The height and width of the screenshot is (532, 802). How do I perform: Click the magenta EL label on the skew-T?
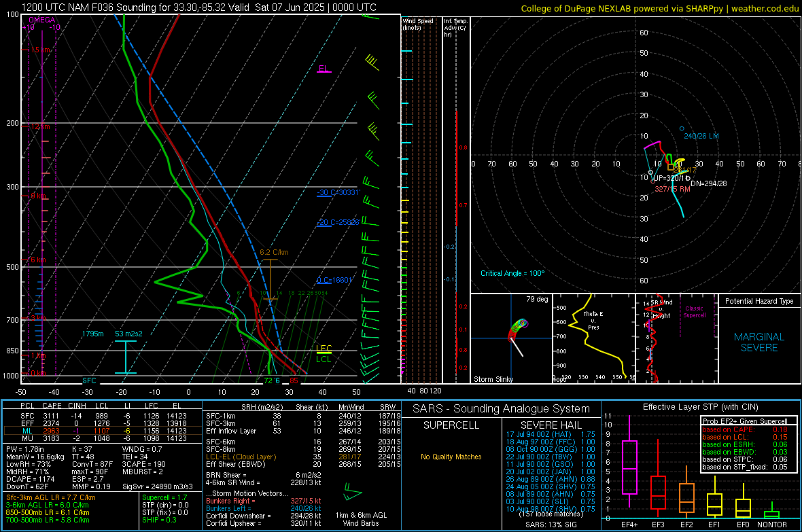tap(324, 68)
